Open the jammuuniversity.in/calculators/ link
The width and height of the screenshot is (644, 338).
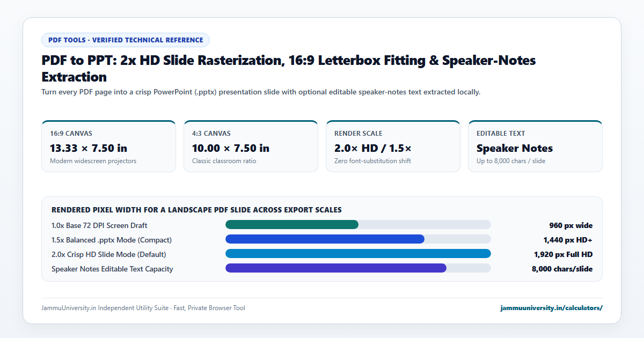click(551, 308)
